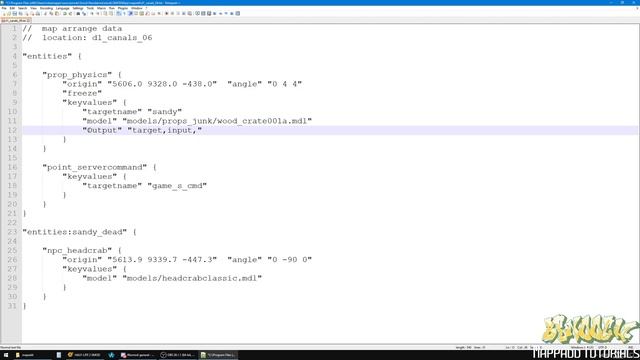Click the "point_servercommand" entity name
This screenshot has width=640, height=360.
tap(94, 167)
